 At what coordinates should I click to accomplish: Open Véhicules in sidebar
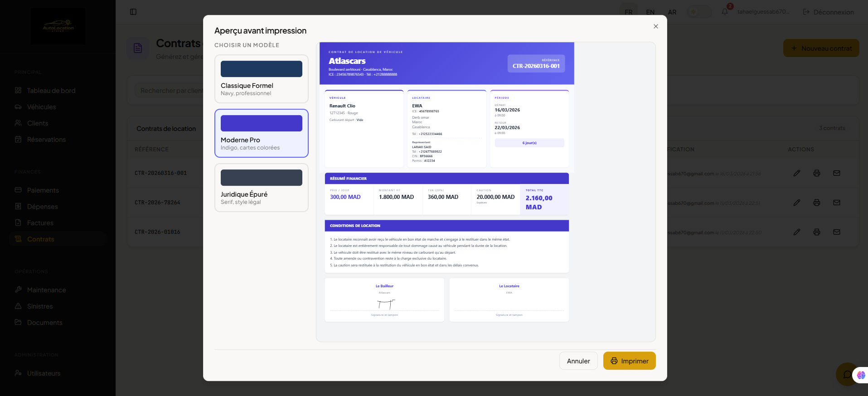pyautogui.click(x=58, y=107)
